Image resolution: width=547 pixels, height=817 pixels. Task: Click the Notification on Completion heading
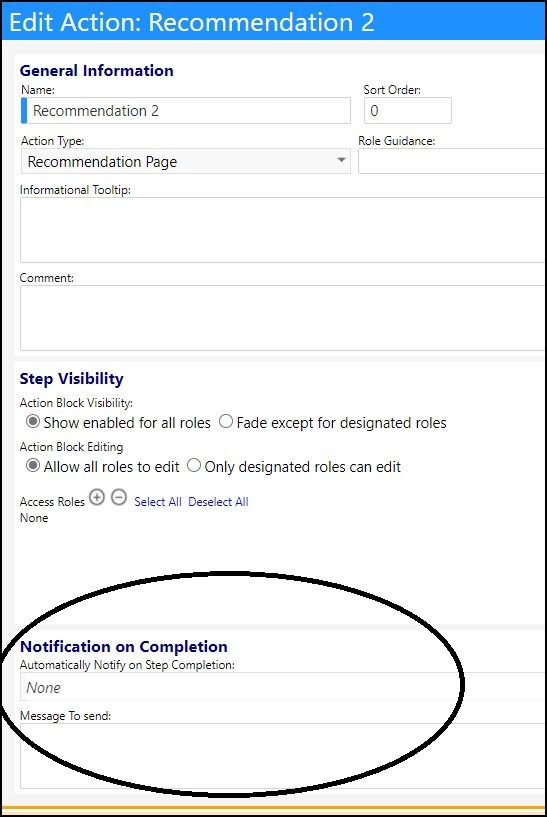(x=123, y=647)
